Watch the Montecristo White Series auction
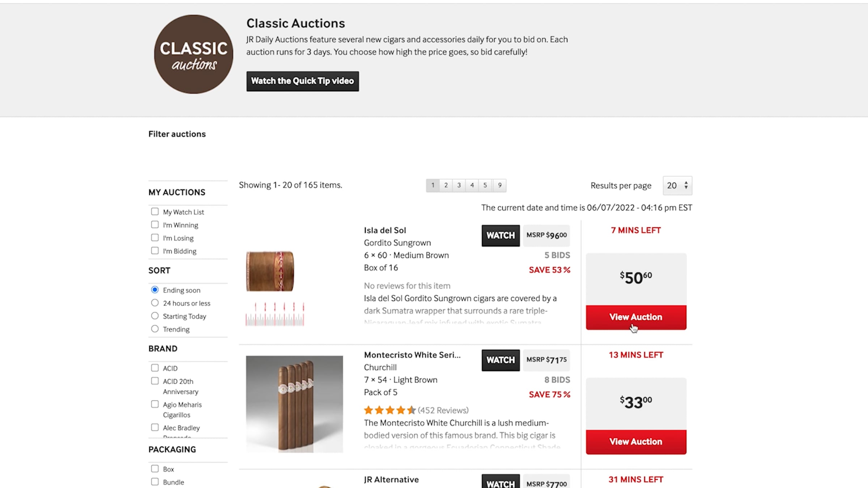This screenshot has width=868, height=488. click(500, 360)
